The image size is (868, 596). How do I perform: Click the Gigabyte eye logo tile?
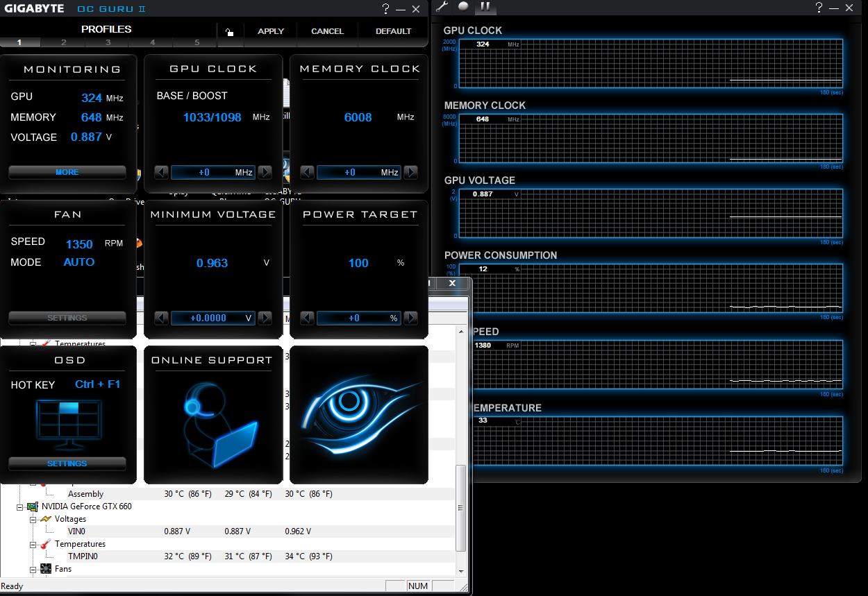coord(359,415)
